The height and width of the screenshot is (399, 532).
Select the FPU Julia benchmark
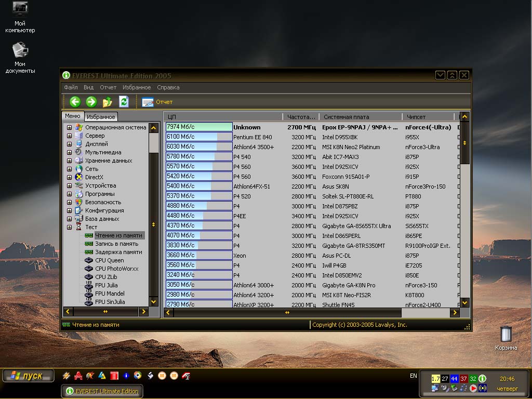106,285
